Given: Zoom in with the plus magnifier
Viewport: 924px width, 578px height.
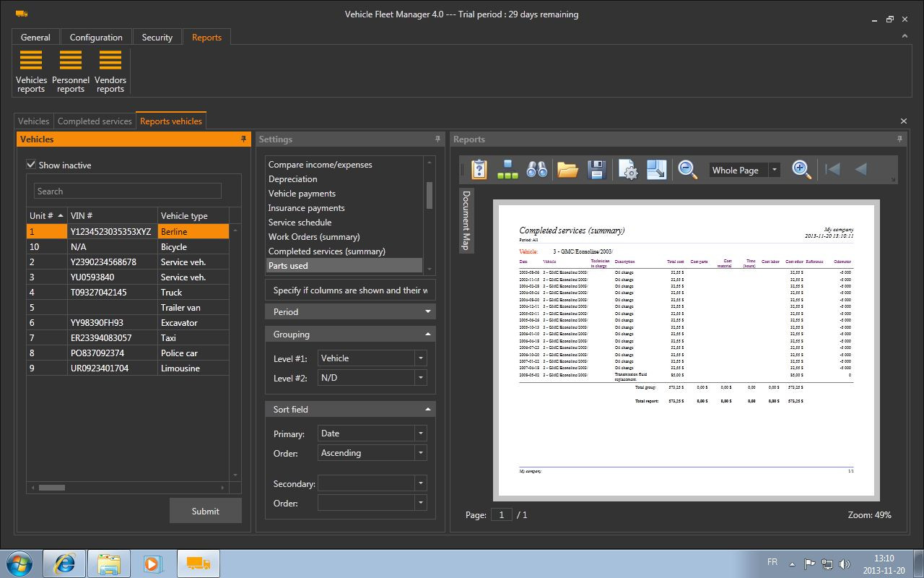Looking at the screenshot, I should pyautogui.click(x=801, y=170).
